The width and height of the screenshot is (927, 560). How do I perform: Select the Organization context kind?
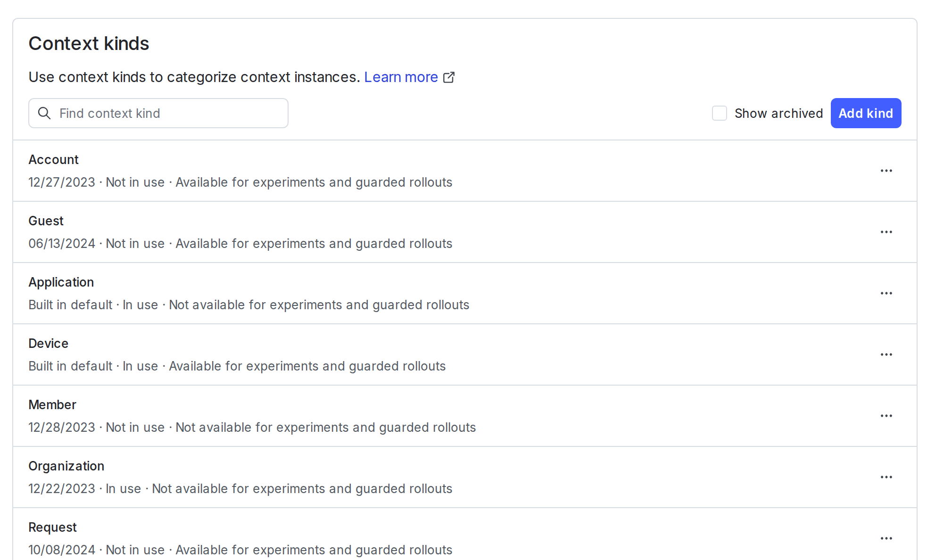[x=66, y=466]
